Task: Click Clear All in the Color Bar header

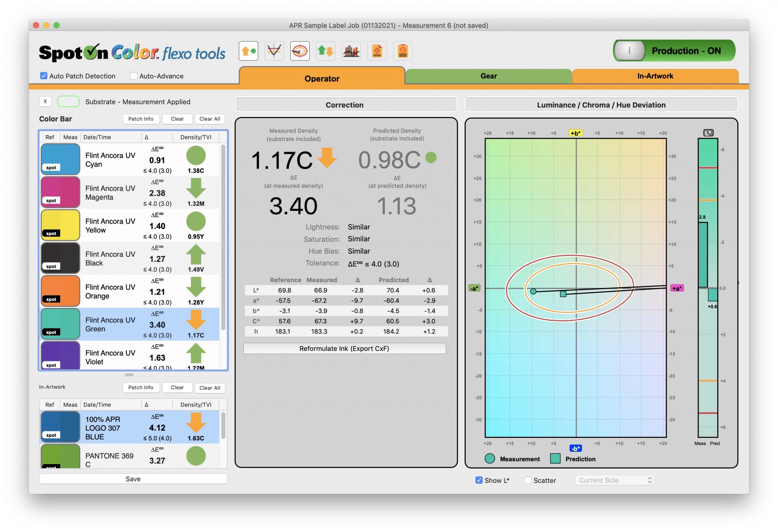Action: (x=210, y=119)
